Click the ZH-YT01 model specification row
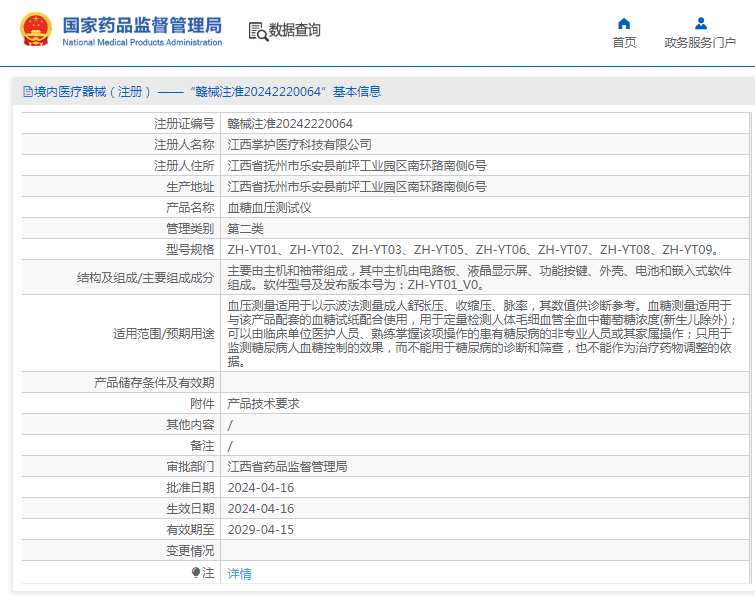 point(474,249)
